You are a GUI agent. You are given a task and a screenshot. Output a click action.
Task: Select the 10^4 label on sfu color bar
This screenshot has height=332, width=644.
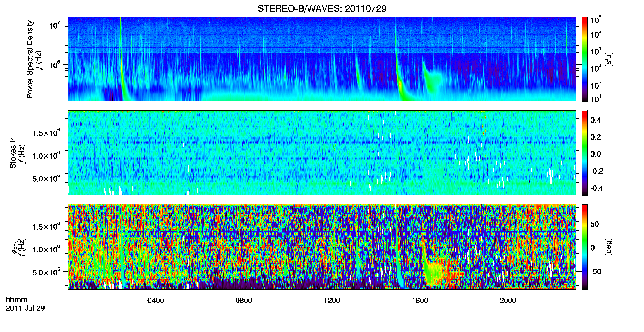coord(596,51)
